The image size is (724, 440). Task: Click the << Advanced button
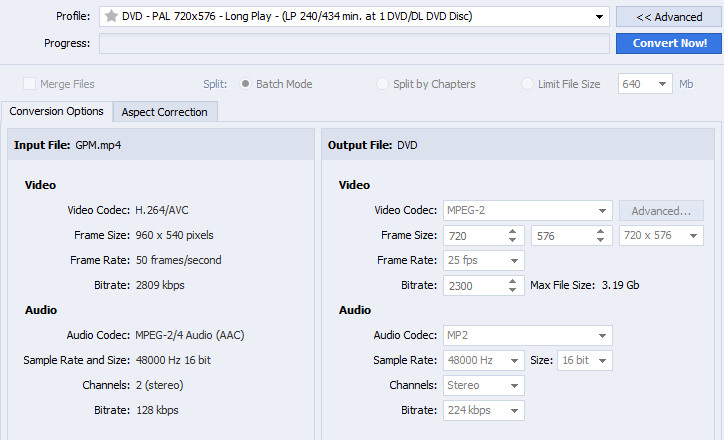[x=669, y=17]
